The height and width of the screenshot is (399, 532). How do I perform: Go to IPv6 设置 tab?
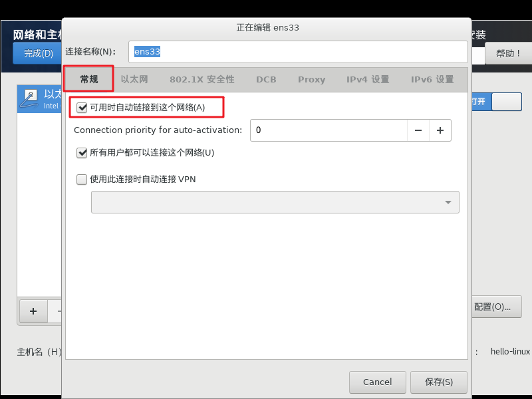point(432,79)
